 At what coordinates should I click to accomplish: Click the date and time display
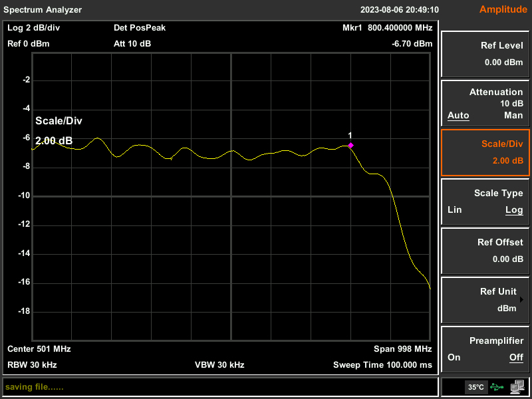tap(400, 10)
